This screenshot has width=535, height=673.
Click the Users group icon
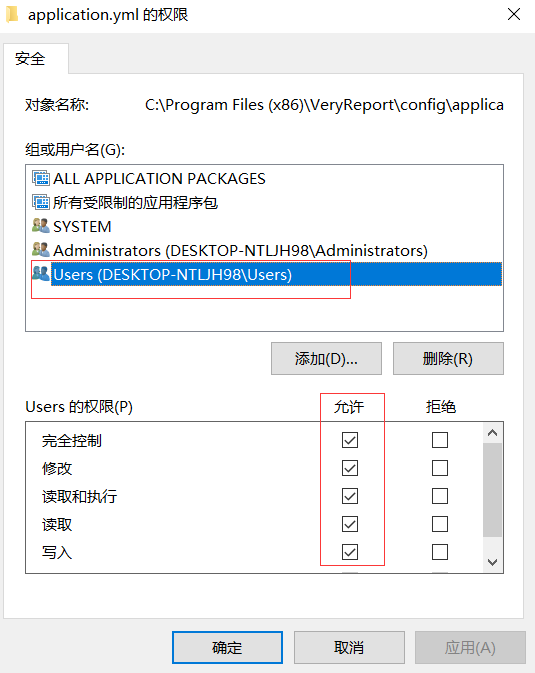click(41, 274)
